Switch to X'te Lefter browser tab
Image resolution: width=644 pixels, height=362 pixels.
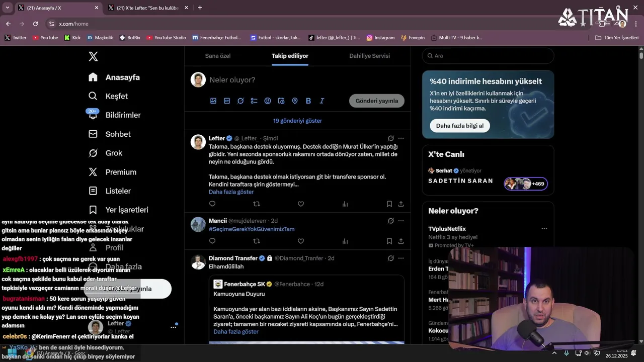(147, 8)
